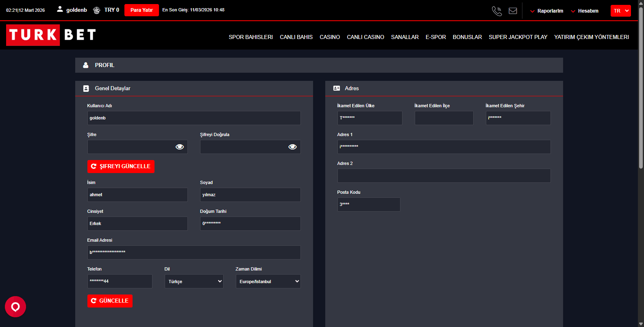Open the envelope messages icon

513,11
